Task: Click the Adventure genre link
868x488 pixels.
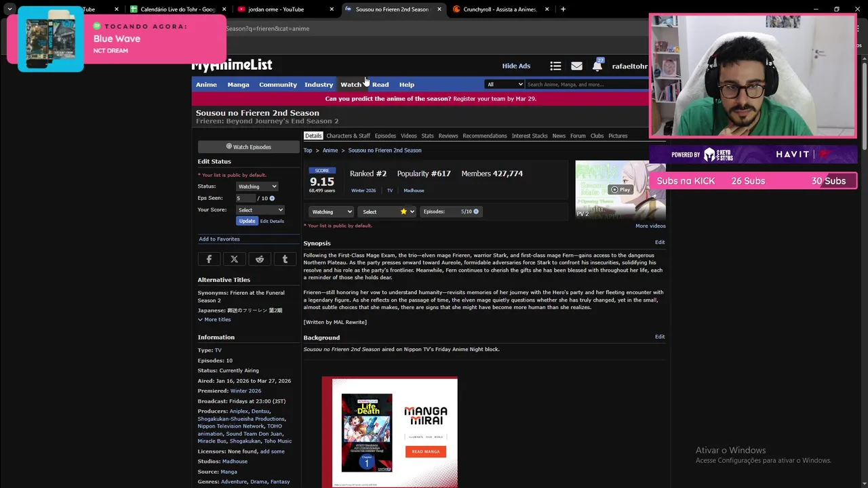Action: (234, 482)
